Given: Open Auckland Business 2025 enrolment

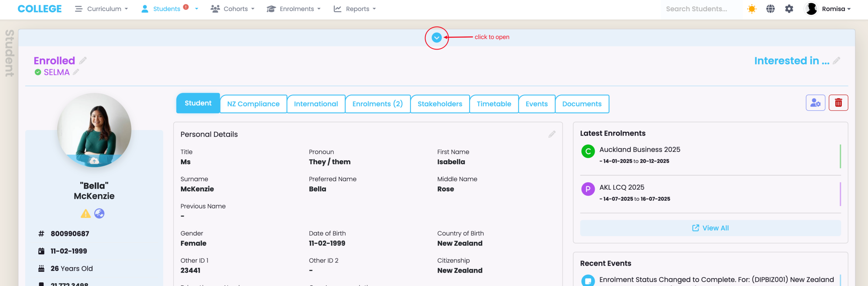Looking at the screenshot, I should pos(639,150).
